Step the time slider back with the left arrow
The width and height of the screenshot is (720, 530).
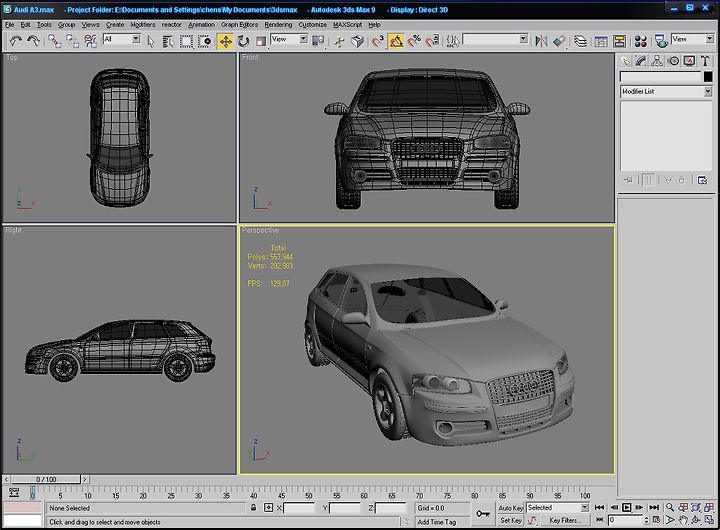coord(6,479)
